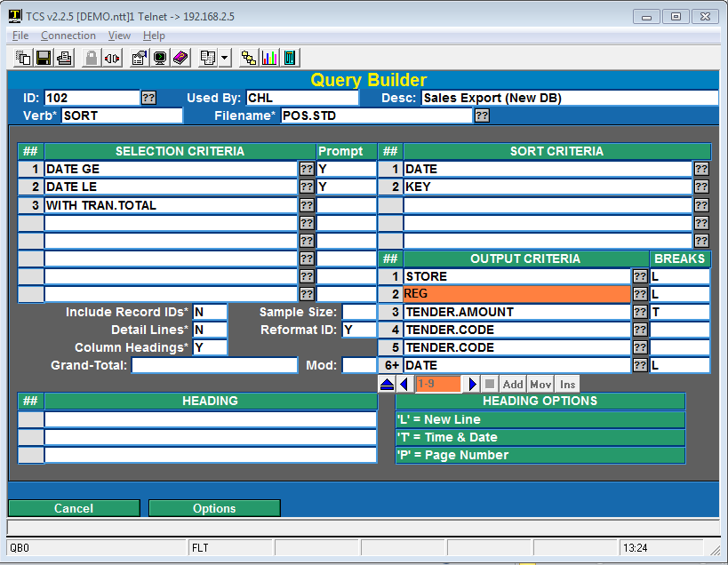Click the floppy disk save icon
Screen dimensions: 728x565
[44, 59]
